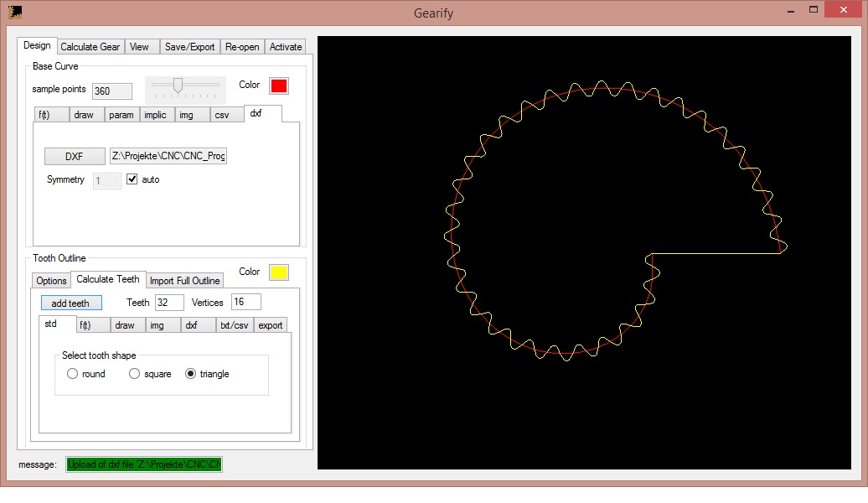The height and width of the screenshot is (503, 868).
Task: Click the sample points slider handle
Action: 178,86
